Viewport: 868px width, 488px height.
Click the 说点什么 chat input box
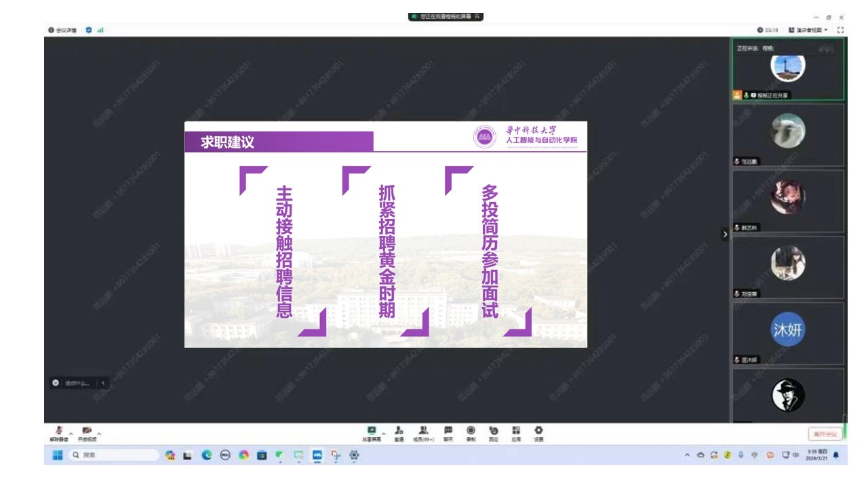(77, 383)
